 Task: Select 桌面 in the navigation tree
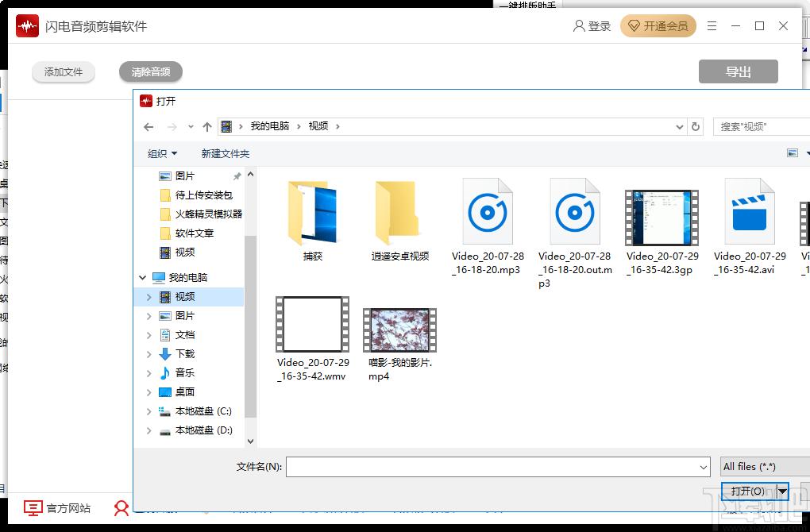(x=178, y=392)
